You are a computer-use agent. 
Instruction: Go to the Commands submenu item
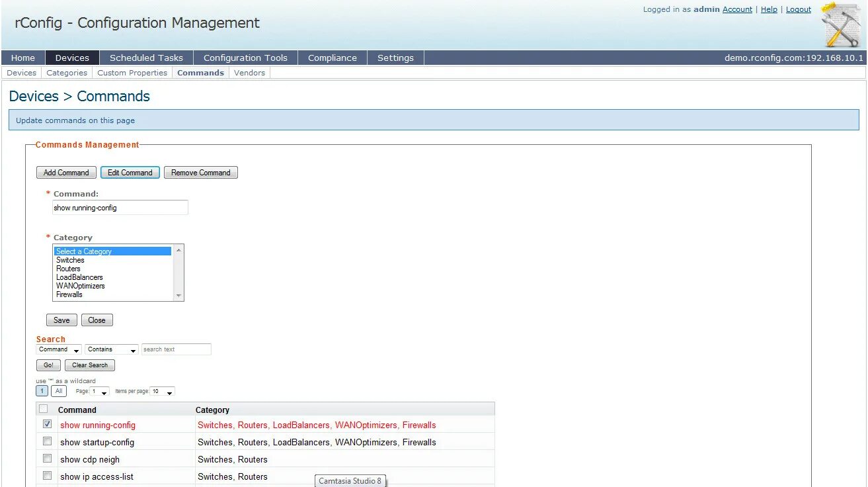click(200, 73)
